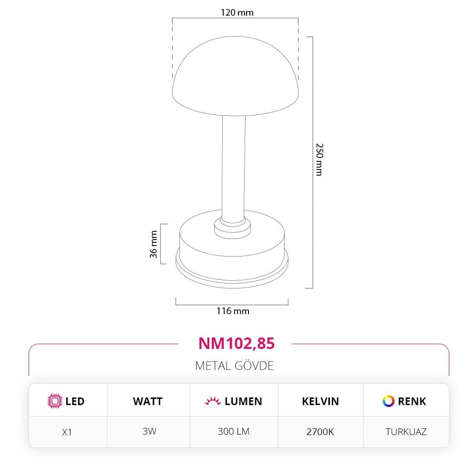The width and height of the screenshot is (476, 476).
Task: Click the NM102,85 model title
Action: point(236,343)
